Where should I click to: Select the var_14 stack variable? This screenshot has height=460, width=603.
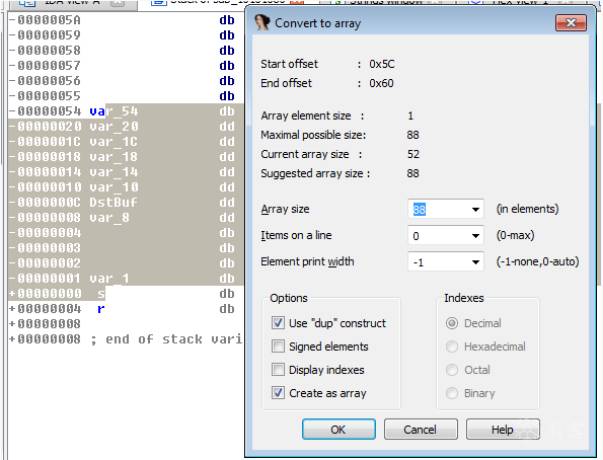click(113, 172)
